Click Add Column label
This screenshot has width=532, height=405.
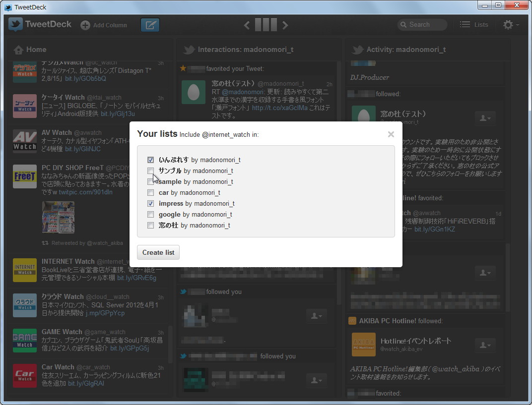pos(110,25)
